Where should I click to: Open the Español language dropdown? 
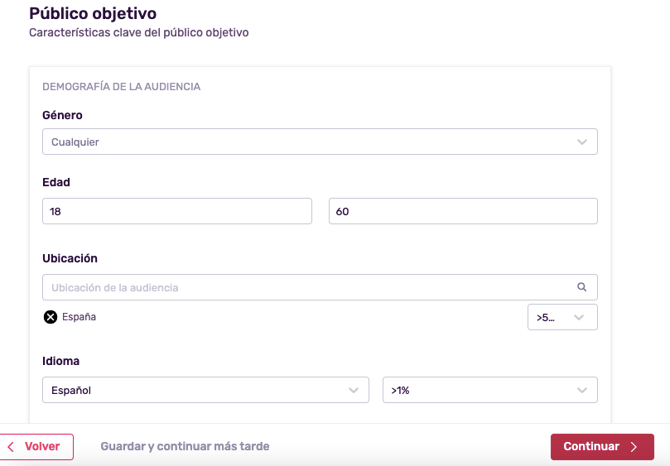(204, 390)
